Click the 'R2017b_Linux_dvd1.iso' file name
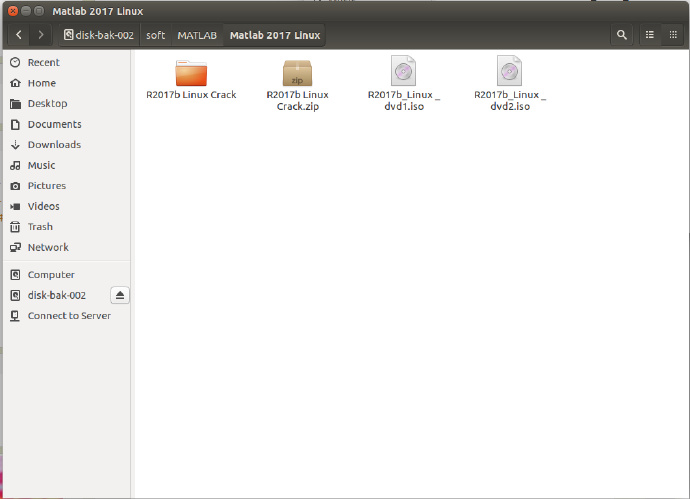The height and width of the screenshot is (499, 690). [404, 100]
